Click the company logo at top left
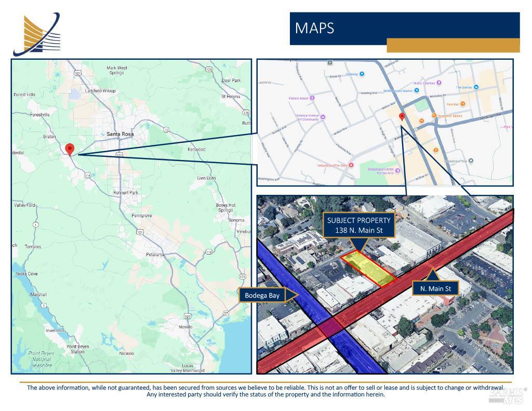The image size is (532, 411). [x=37, y=34]
